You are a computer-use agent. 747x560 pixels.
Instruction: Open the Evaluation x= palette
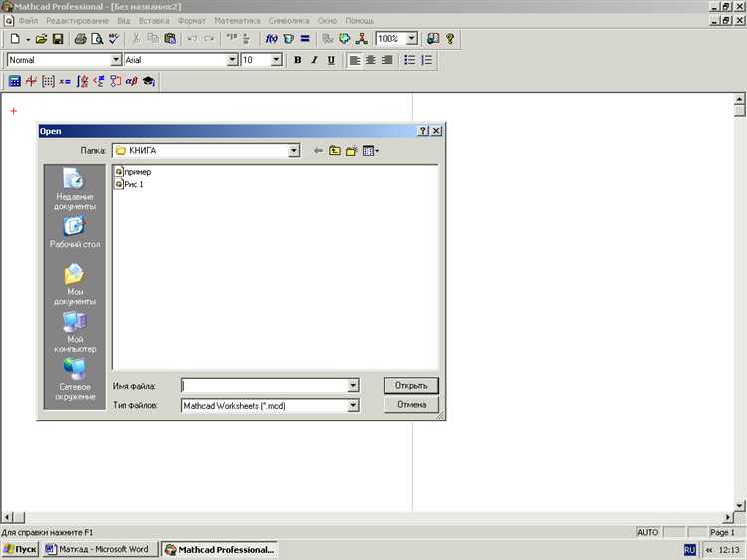coord(65,81)
